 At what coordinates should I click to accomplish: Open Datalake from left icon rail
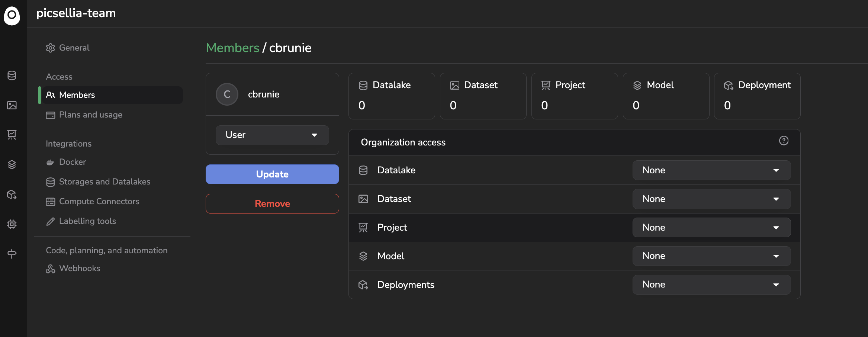click(12, 76)
